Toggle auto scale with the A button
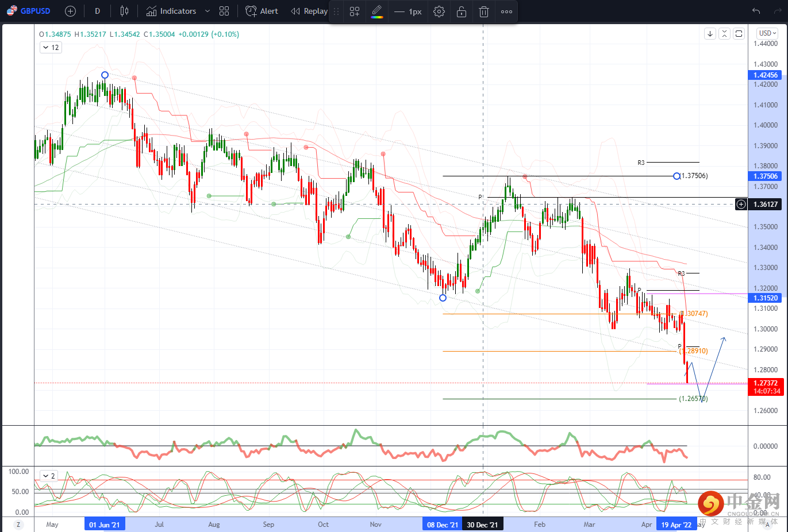The image size is (788, 532). (767, 525)
